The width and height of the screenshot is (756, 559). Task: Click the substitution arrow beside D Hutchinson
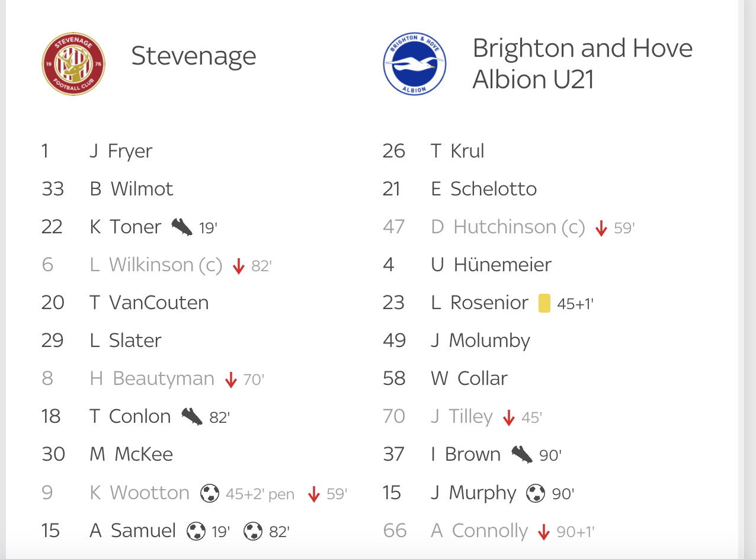[x=601, y=228]
